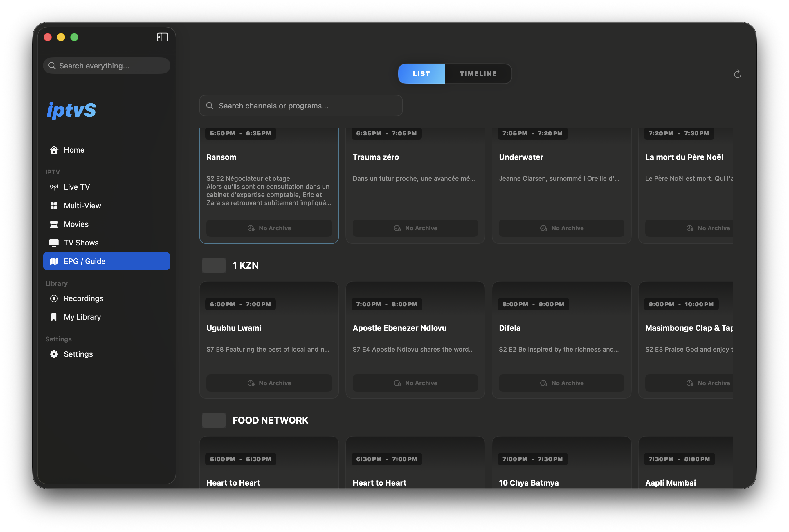The width and height of the screenshot is (789, 532).
Task: Open the TV Shows section
Action: 107,243
